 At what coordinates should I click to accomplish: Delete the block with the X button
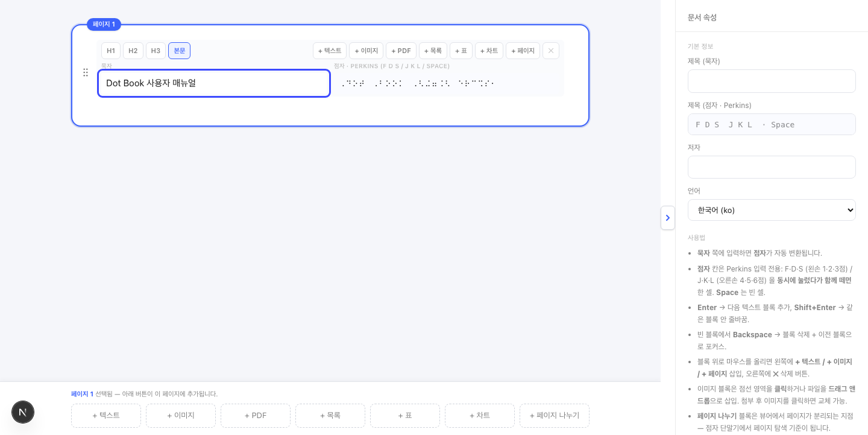551,51
